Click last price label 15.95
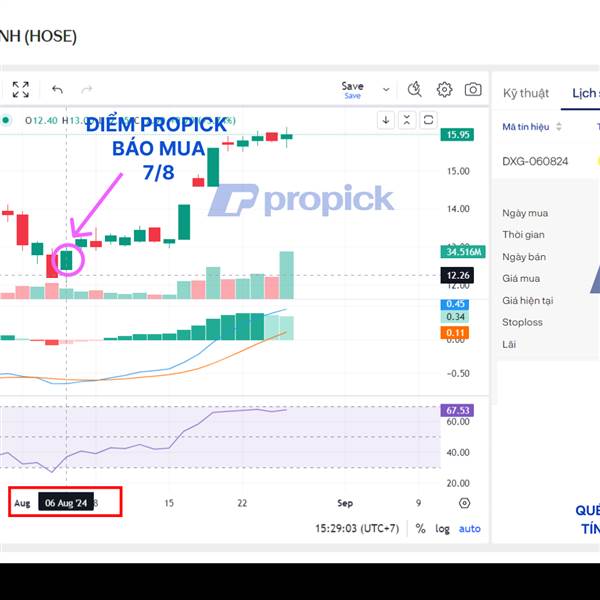The image size is (600, 600). click(457, 134)
